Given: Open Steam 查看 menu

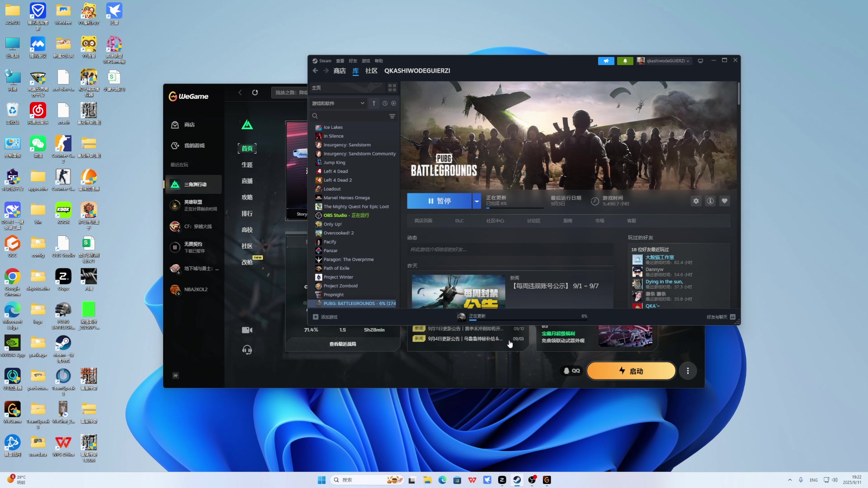Looking at the screenshot, I should 340,61.
